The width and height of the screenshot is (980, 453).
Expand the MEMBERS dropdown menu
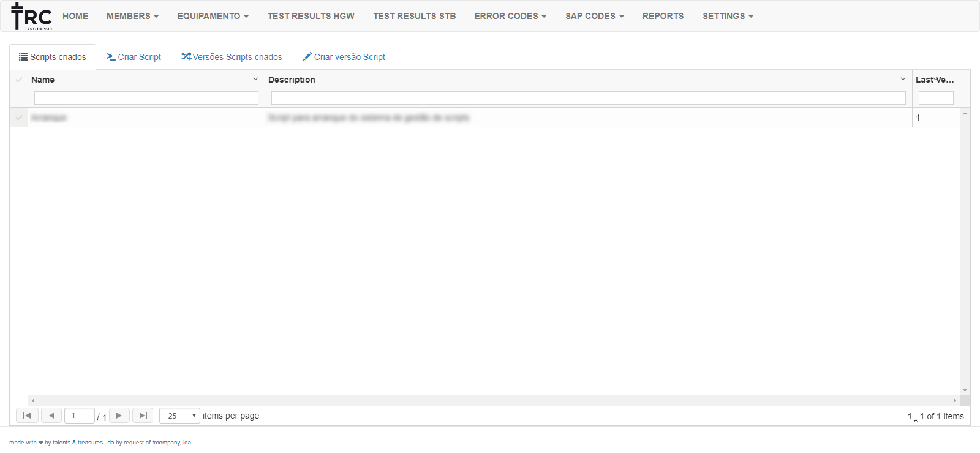[x=132, y=16]
